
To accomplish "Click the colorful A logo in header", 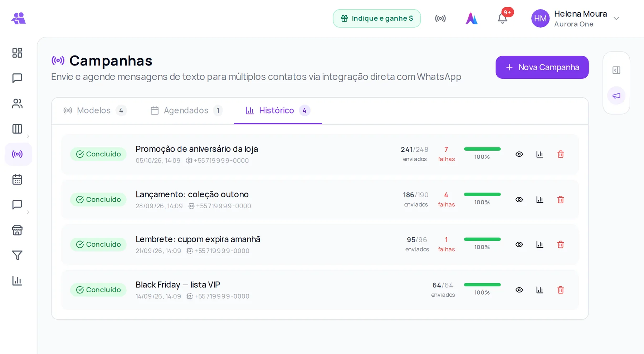I will tap(472, 18).
